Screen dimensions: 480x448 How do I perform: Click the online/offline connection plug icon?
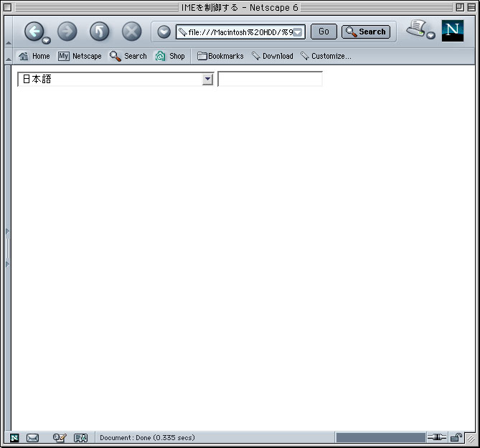point(437,437)
